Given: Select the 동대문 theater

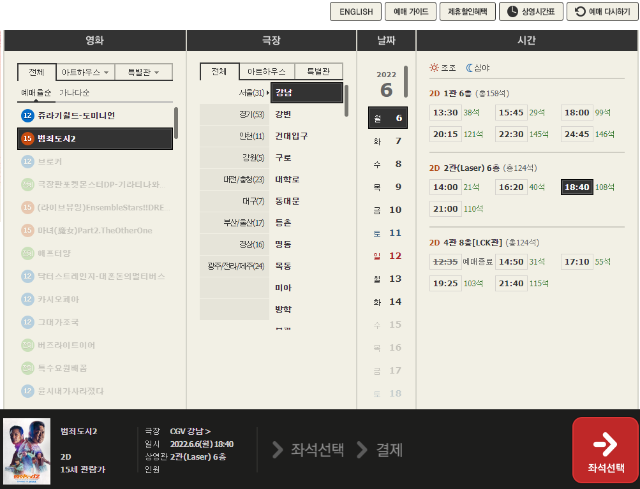Looking at the screenshot, I should pos(307,201).
